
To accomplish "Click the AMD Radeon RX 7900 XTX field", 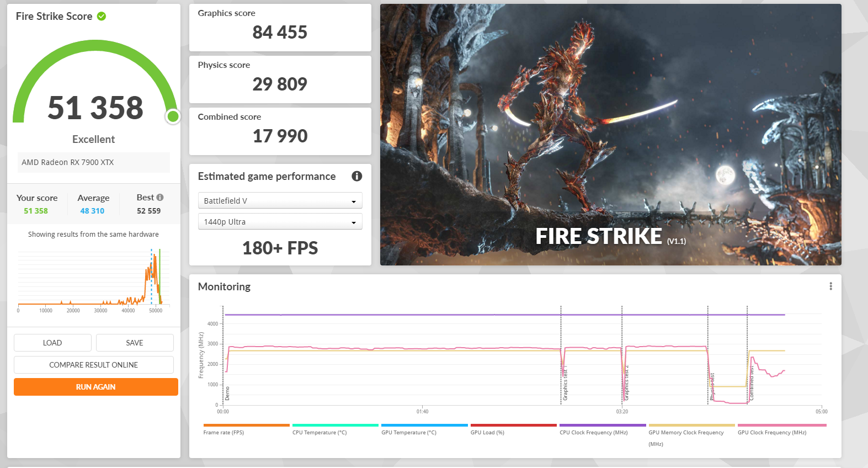I will tap(94, 162).
